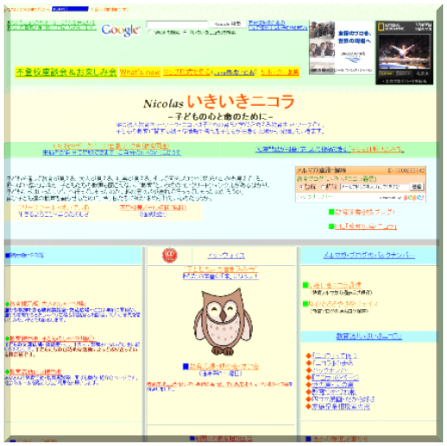The height and width of the screenshot is (446, 447).
Task: Open the second orange-diamond list link
Action: point(332,363)
